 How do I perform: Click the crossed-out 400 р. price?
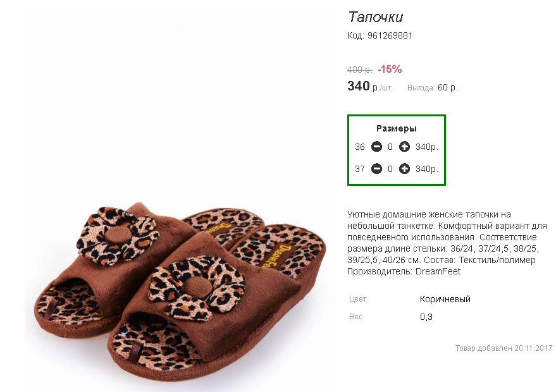[359, 70]
